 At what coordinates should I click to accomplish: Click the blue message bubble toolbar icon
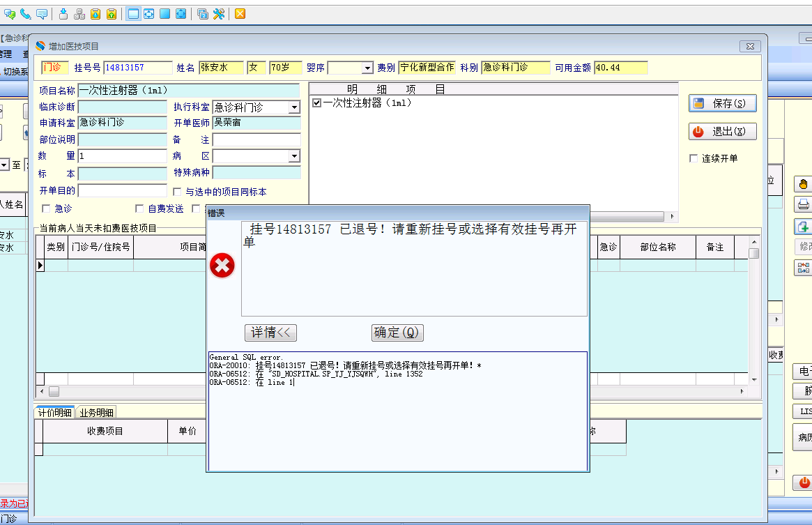pyautogui.click(x=42, y=14)
